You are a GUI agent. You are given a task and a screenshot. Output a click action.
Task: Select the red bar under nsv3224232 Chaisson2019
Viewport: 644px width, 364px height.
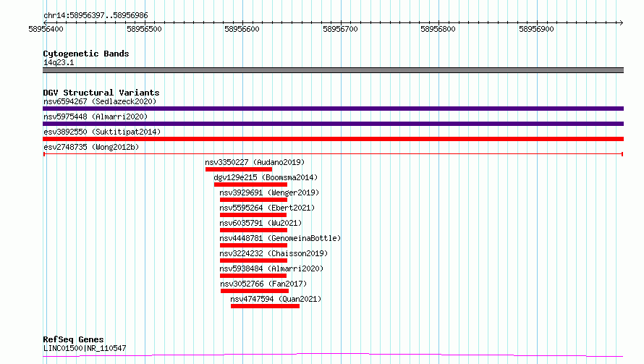click(x=253, y=261)
